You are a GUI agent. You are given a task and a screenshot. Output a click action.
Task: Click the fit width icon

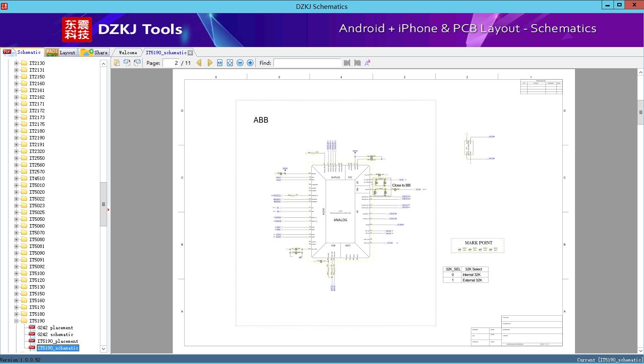pos(220,63)
